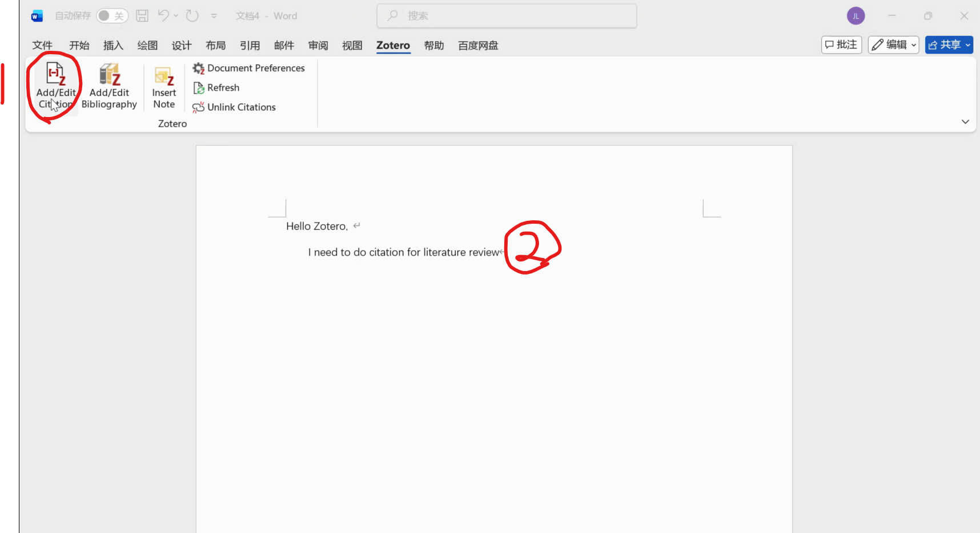This screenshot has width=980, height=533.
Task: Switch to the 设计 Design tab
Action: pyautogui.click(x=182, y=46)
